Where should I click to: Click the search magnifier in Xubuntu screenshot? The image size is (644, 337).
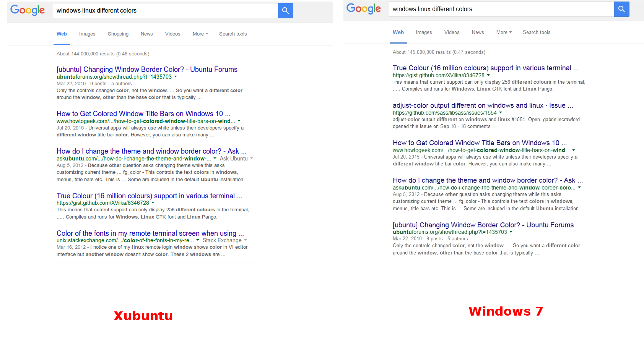(285, 11)
